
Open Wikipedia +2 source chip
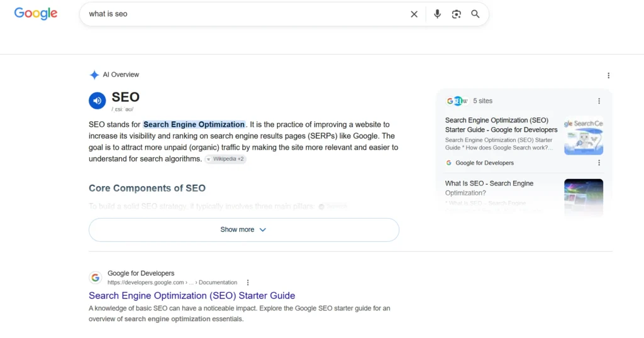pyautogui.click(x=226, y=159)
